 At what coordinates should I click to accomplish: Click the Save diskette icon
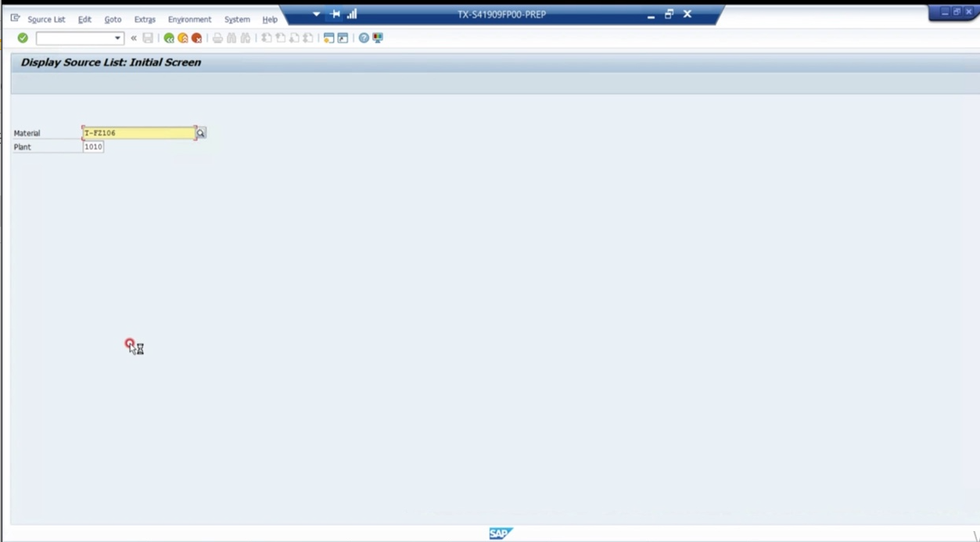[x=148, y=38]
